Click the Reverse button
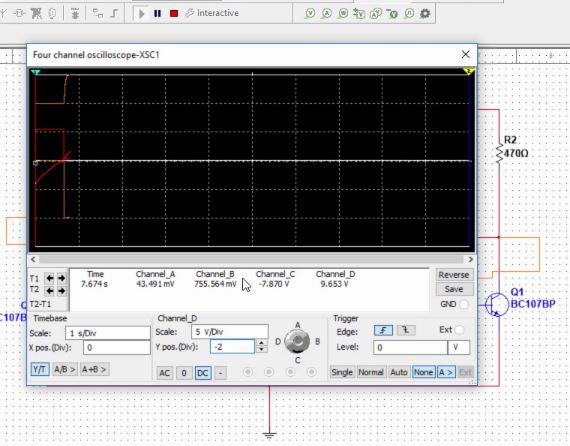570x446 pixels. click(x=454, y=275)
